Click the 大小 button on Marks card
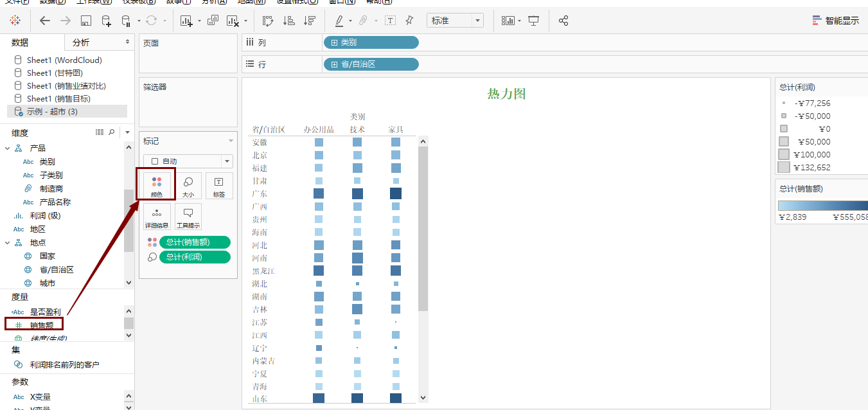Screen dimensions: 868x410 188,186
